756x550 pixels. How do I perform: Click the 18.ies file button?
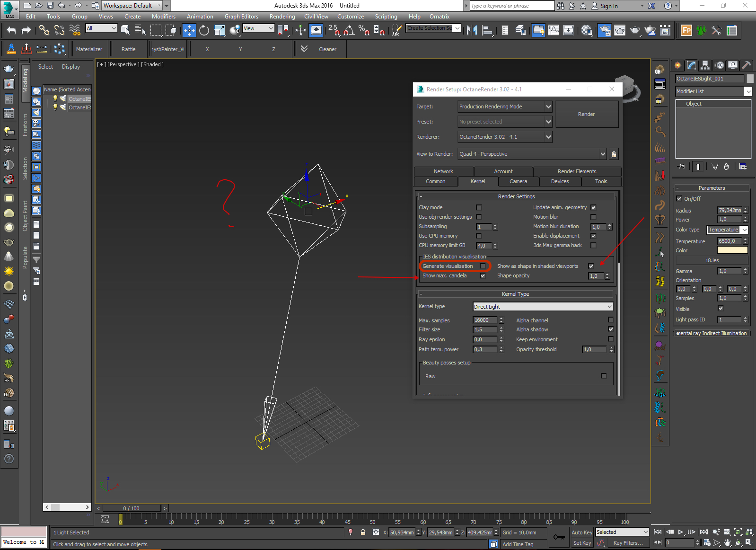[712, 260]
